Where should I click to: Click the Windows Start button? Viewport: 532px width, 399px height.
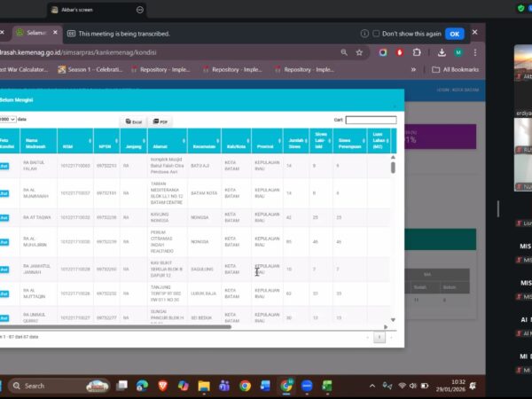pos(4,386)
